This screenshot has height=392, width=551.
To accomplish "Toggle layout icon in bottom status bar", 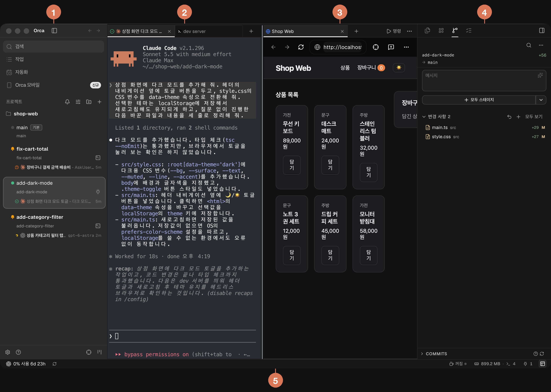I will pyautogui.click(x=543, y=364).
